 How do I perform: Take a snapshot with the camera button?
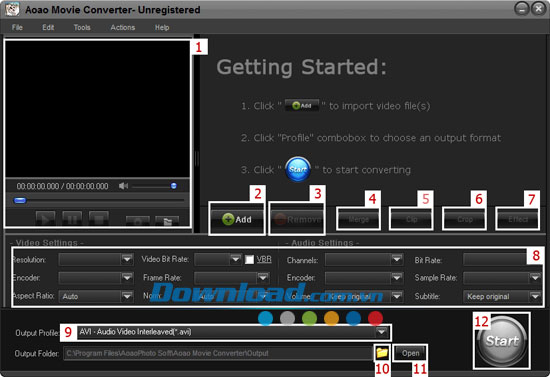click(x=138, y=221)
